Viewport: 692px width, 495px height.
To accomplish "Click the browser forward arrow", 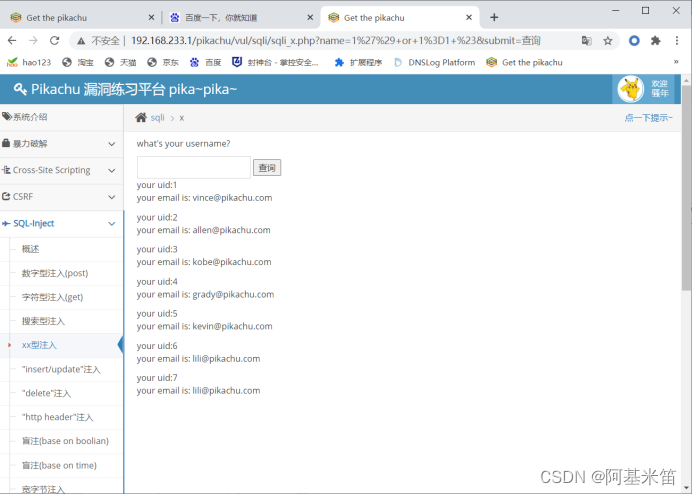I will point(33,41).
